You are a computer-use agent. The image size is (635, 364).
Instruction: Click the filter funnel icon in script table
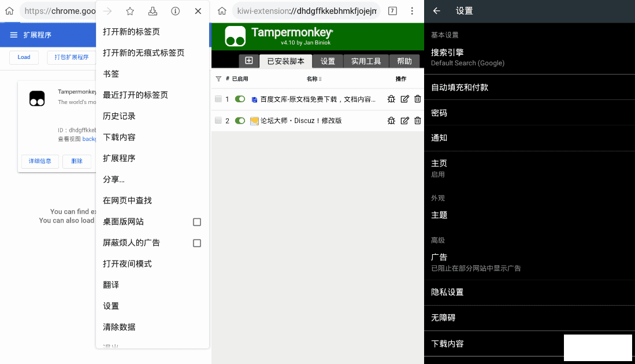(218, 79)
